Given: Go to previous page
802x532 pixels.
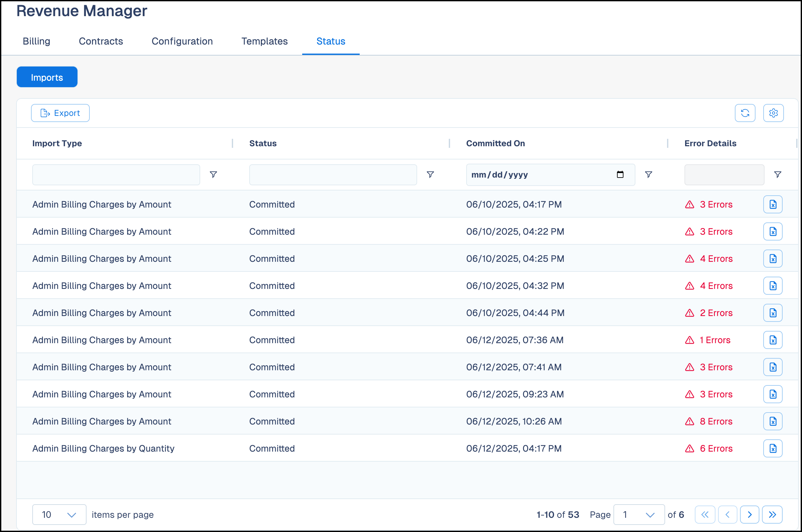Looking at the screenshot, I should 727,515.
